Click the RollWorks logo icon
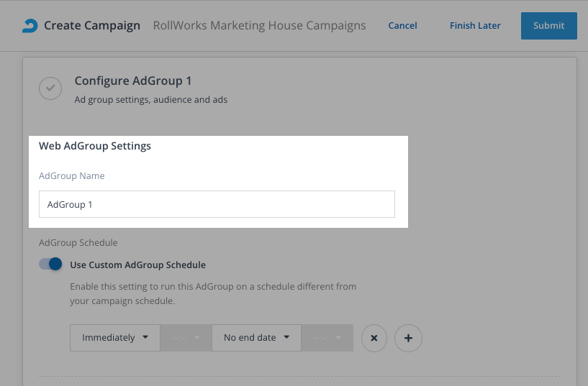The width and height of the screenshot is (588, 386). pyautogui.click(x=30, y=26)
